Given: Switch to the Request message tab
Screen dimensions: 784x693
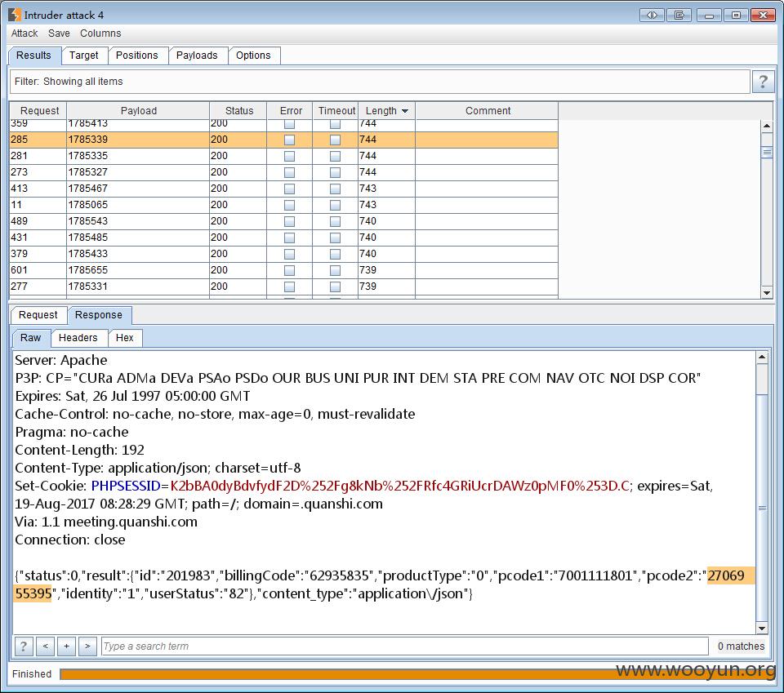Looking at the screenshot, I should tap(38, 315).
